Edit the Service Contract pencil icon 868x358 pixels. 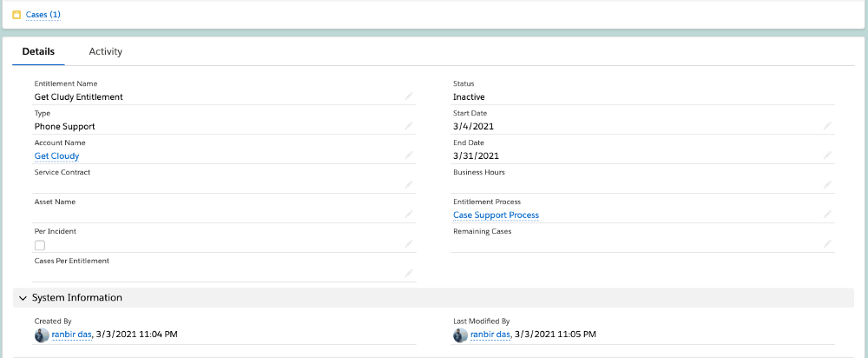[409, 184]
